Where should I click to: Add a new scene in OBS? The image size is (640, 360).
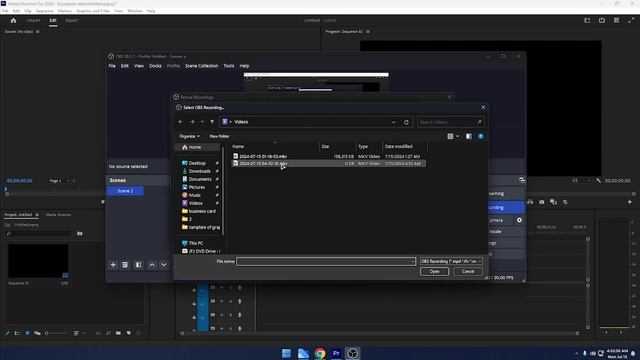coord(113,265)
